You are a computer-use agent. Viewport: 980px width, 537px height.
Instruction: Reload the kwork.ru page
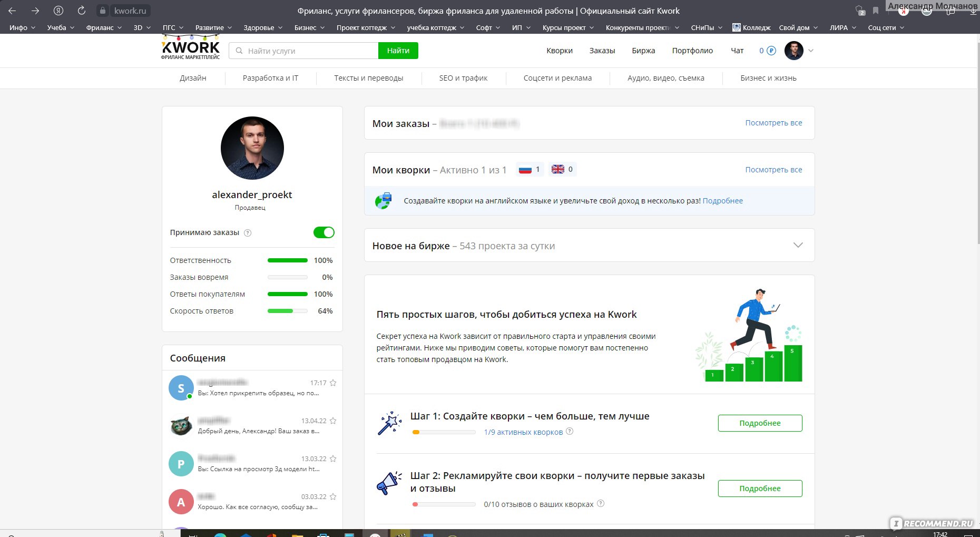[82, 11]
